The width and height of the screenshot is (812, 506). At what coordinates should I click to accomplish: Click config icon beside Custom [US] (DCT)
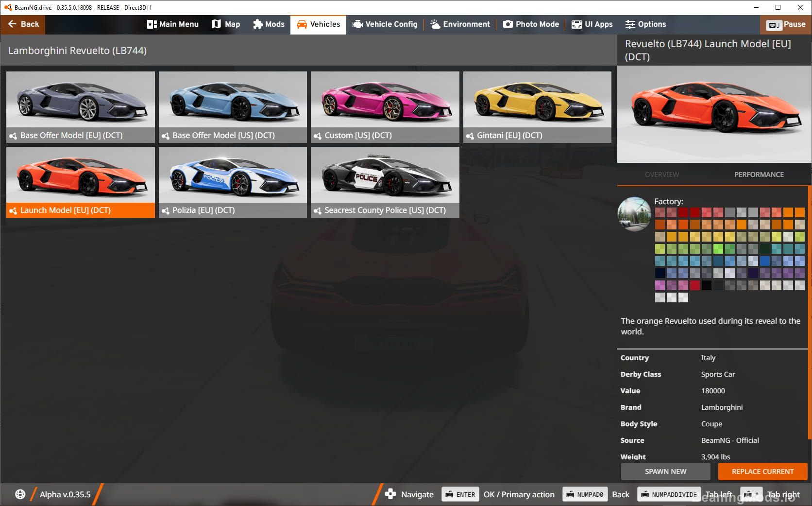pyautogui.click(x=318, y=136)
